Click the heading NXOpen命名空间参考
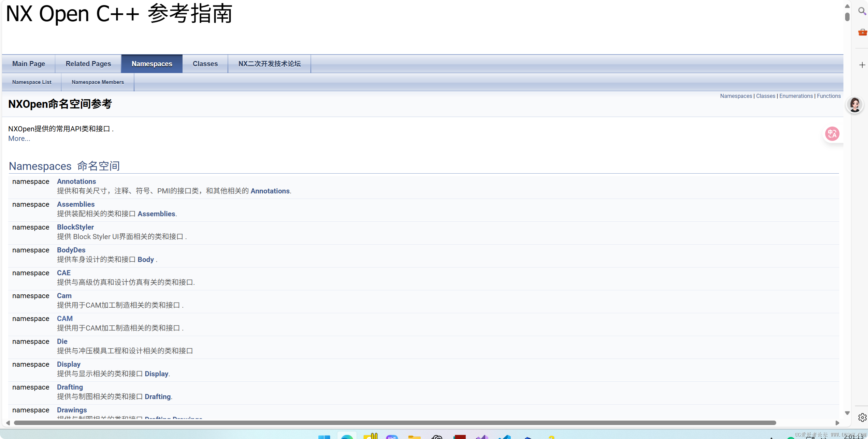Image resolution: width=868 pixels, height=439 pixels. click(x=60, y=104)
